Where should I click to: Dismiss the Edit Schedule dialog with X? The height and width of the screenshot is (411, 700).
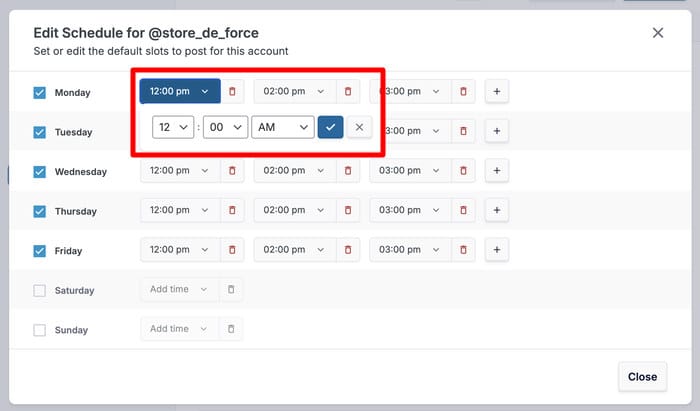657,33
